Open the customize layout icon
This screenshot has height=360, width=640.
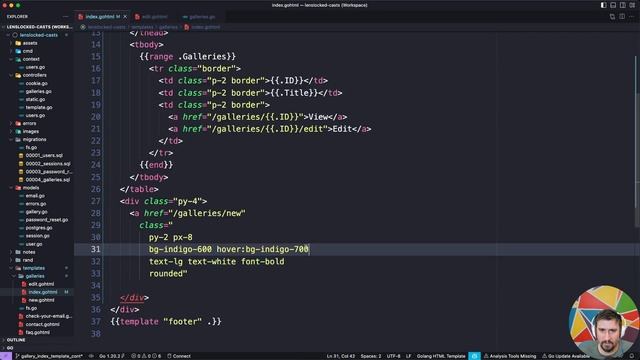coord(632,5)
